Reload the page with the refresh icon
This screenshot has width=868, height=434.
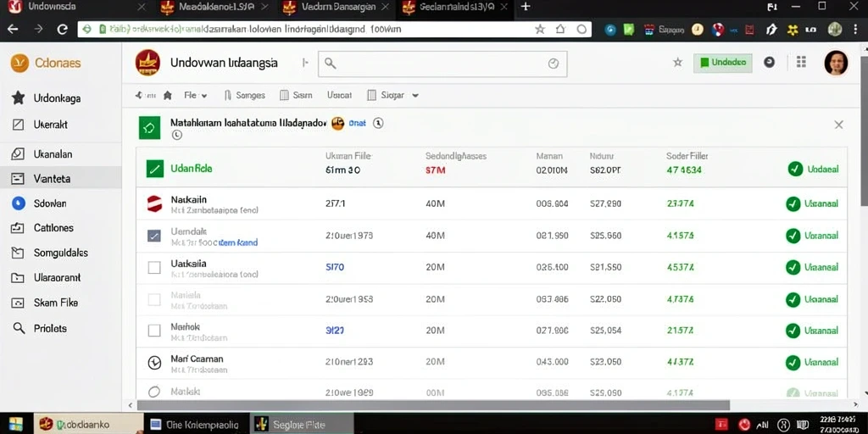tap(63, 30)
